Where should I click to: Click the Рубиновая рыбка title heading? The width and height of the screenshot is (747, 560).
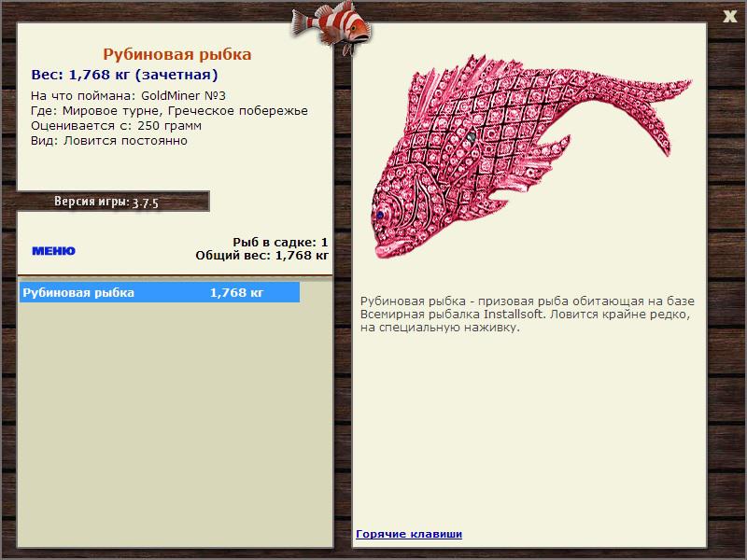point(177,54)
